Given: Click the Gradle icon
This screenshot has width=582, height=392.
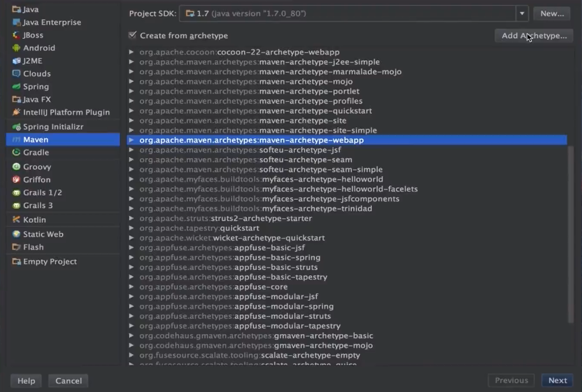Looking at the screenshot, I should click(17, 153).
